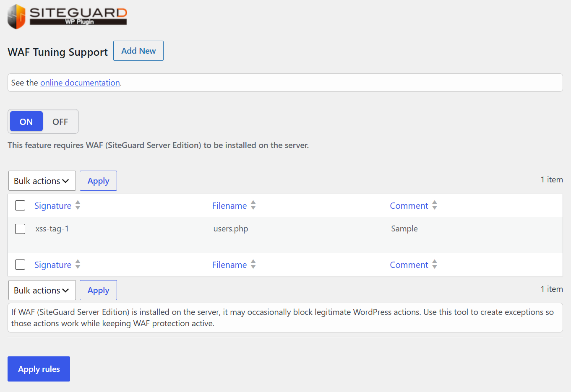The height and width of the screenshot is (392, 571).
Task: Click sort arrows next to top Signature header
Action: coord(78,205)
